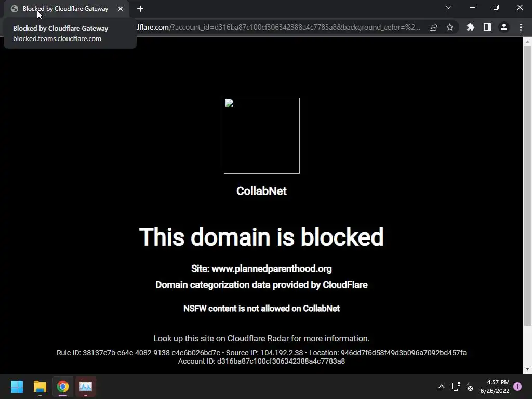532x399 pixels.
Task: Bookmark this page with the star icon
Action: pyautogui.click(x=450, y=27)
